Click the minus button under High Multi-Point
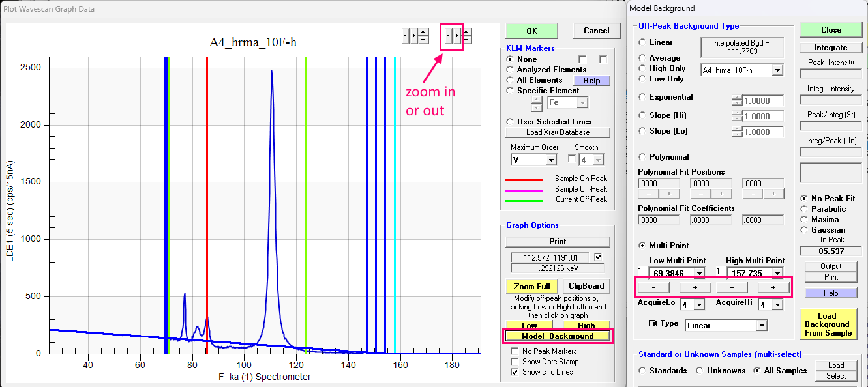 [x=732, y=287]
